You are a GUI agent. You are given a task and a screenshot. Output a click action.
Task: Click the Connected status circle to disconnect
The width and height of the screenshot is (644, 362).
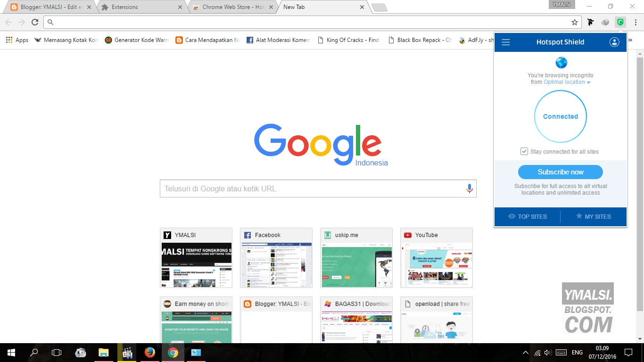pos(560,116)
